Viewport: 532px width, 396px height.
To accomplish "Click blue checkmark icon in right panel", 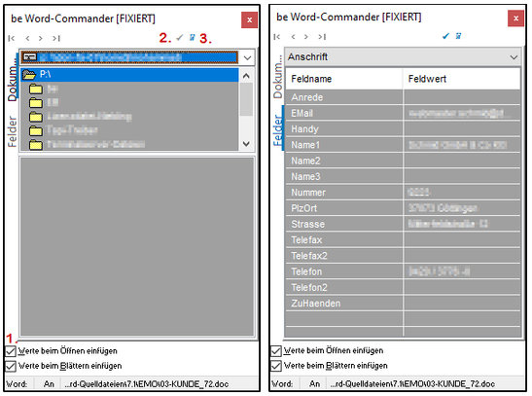I will click(x=445, y=36).
